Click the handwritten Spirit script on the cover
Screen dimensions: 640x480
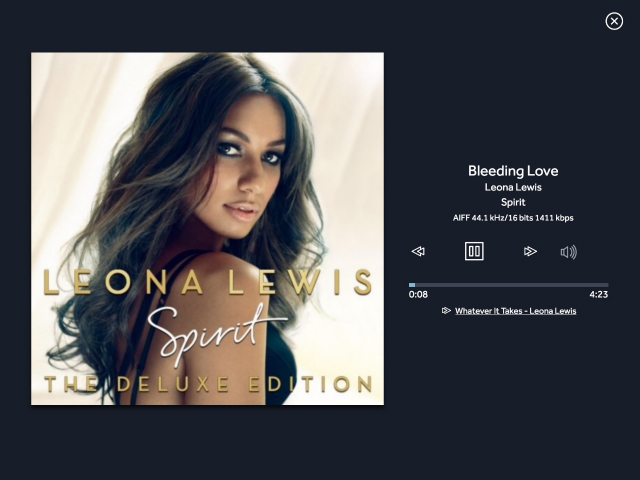click(x=216, y=336)
